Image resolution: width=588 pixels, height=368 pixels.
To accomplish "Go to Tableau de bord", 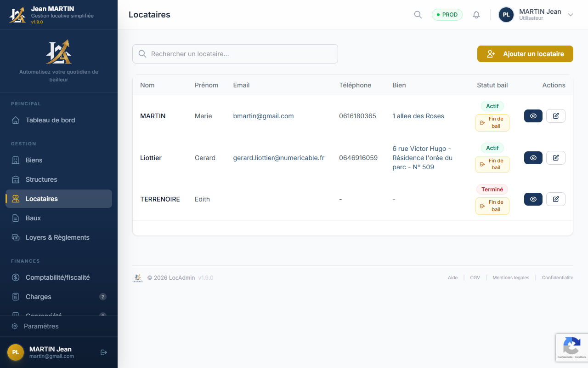I will pos(50,120).
